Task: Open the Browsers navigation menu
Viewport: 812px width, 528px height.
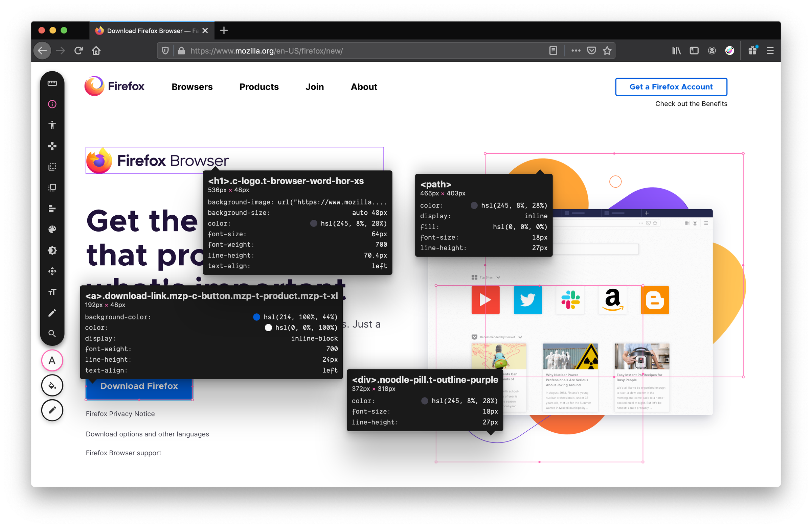Action: point(192,87)
